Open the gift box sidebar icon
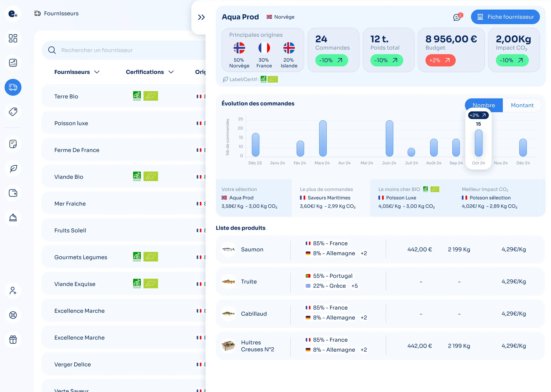The width and height of the screenshot is (551, 392). pyautogui.click(x=13, y=340)
